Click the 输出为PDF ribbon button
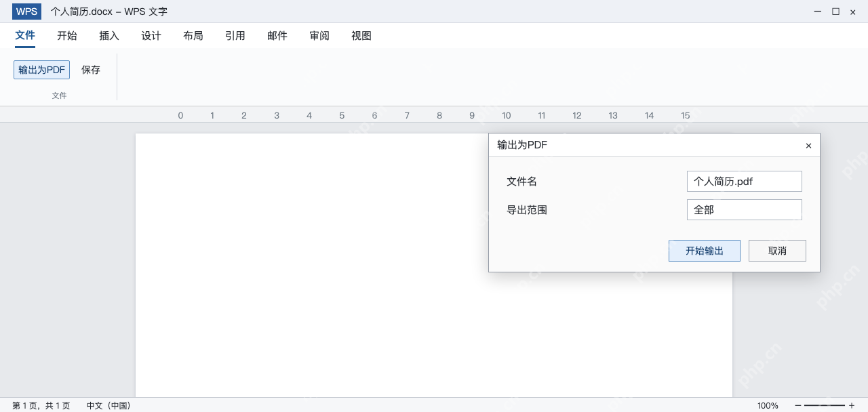The height and width of the screenshot is (412, 868). [41, 70]
